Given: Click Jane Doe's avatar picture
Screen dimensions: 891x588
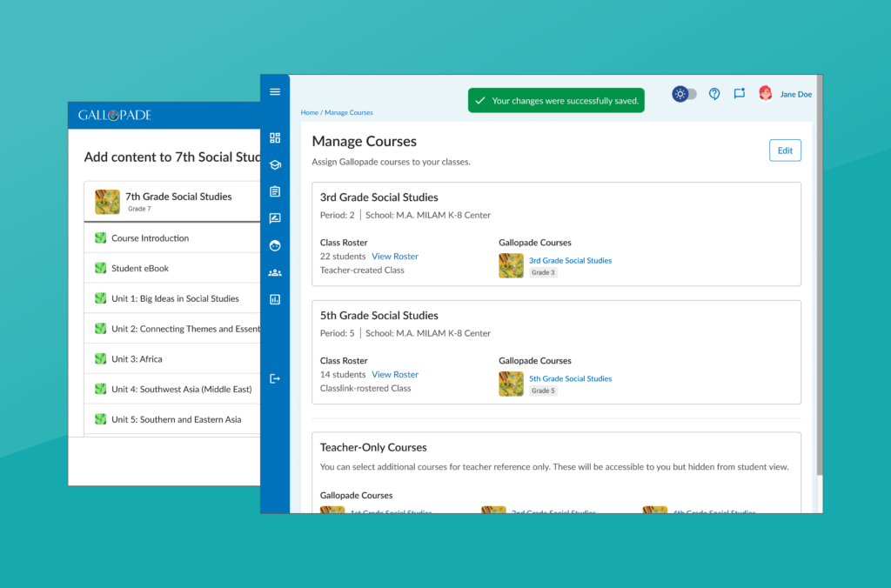Looking at the screenshot, I should click(766, 94).
